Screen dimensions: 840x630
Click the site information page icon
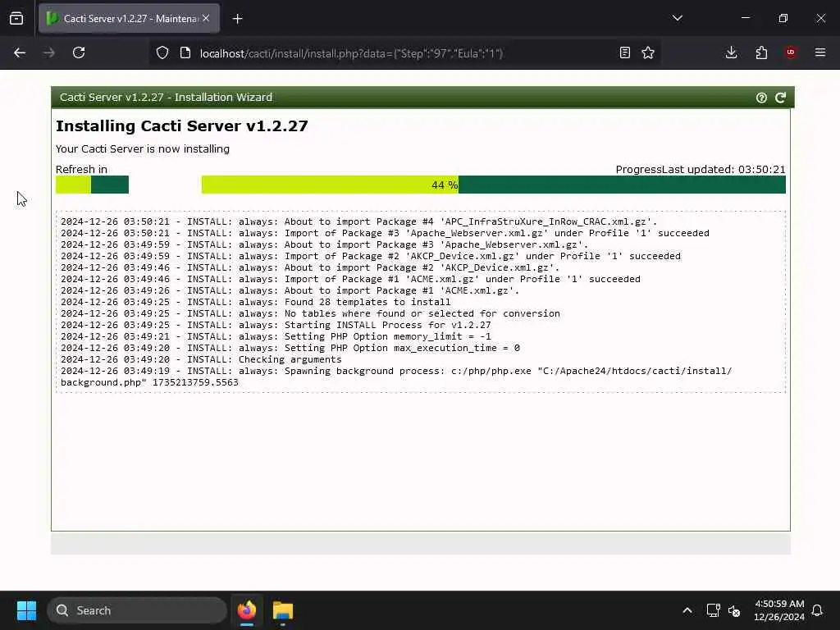(x=185, y=52)
